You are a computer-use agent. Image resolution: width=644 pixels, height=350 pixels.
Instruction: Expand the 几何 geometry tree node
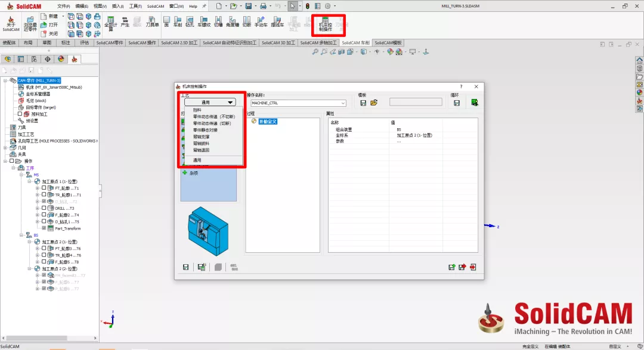pos(5,147)
